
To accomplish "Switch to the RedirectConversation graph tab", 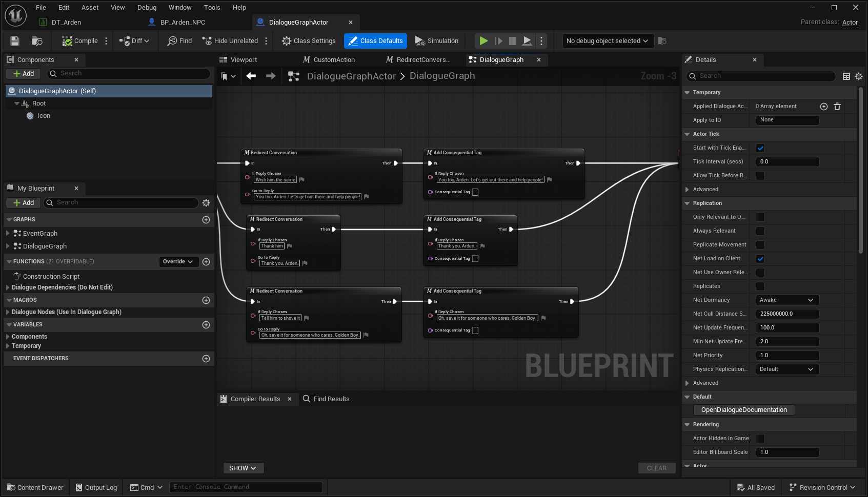I will tap(418, 60).
